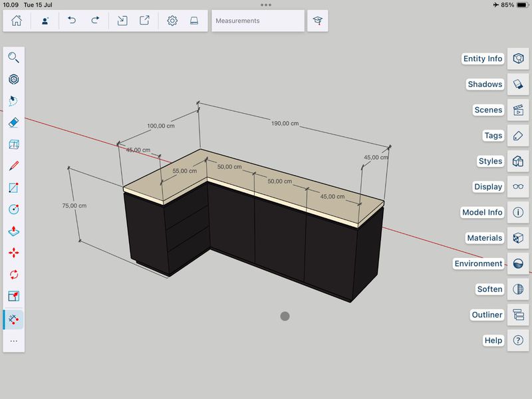
Task: Select the Circle drawing tool
Action: coord(13,209)
